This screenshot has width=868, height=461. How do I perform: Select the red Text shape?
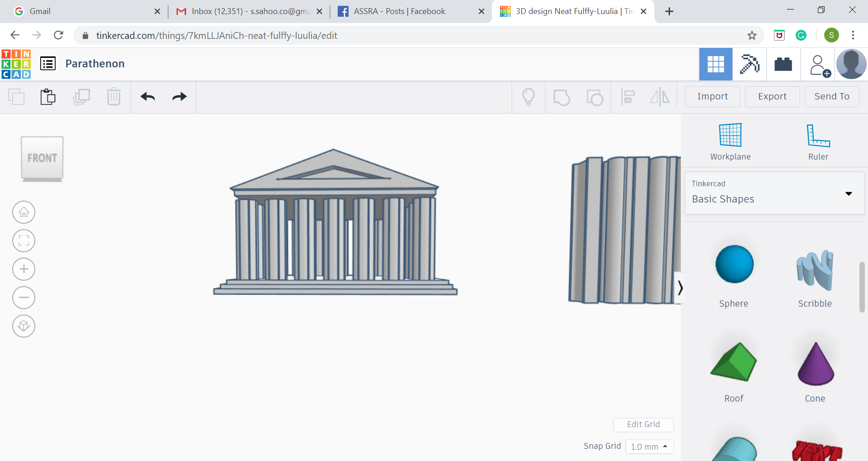click(x=816, y=450)
